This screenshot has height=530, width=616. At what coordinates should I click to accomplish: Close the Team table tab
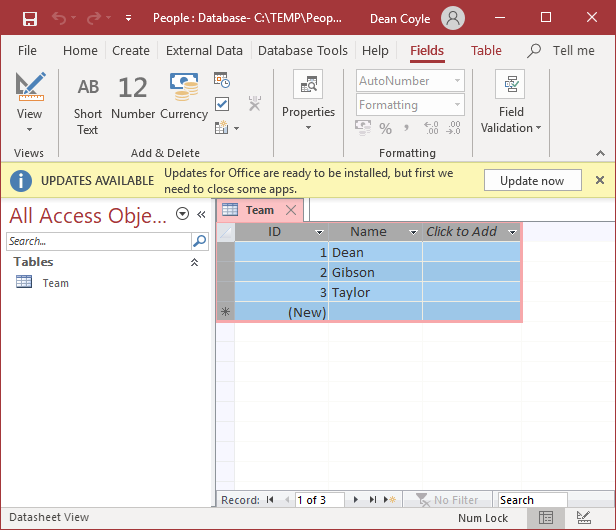(291, 210)
